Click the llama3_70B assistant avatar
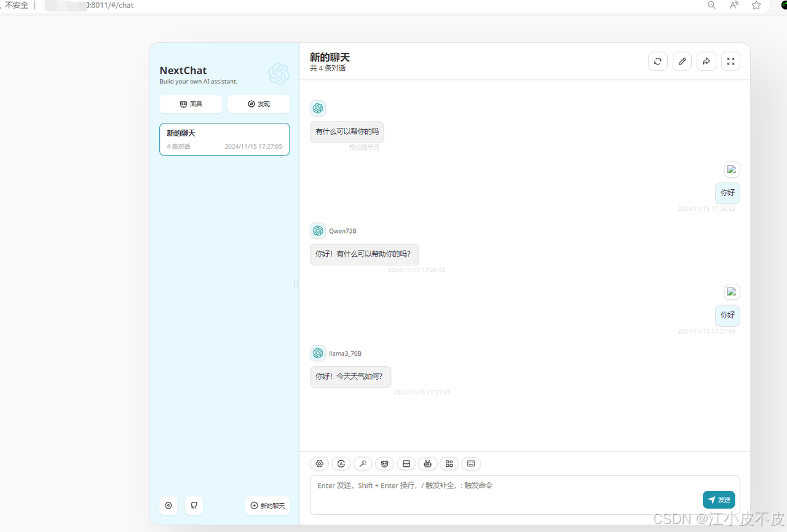Image resolution: width=787 pixels, height=532 pixels. (x=318, y=353)
